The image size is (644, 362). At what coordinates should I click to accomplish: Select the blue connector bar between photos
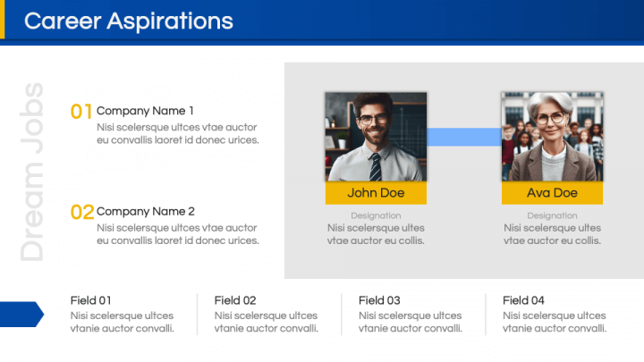pyautogui.click(x=464, y=137)
